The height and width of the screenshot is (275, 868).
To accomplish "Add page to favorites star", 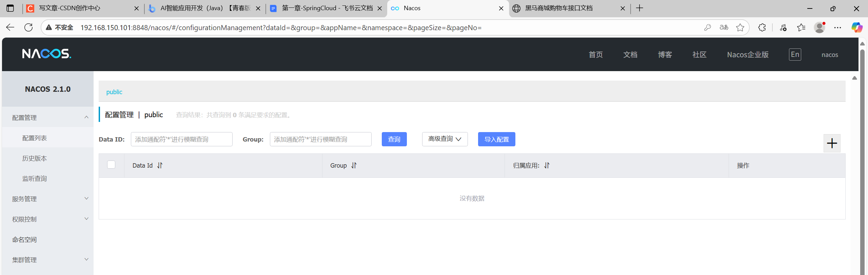I will click(x=740, y=27).
